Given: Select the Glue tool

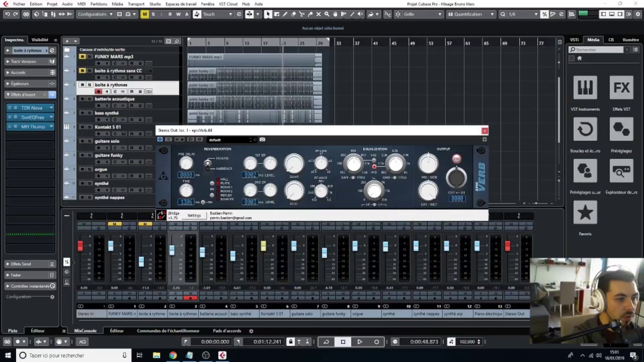Looking at the screenshot, I should point(310,14).
